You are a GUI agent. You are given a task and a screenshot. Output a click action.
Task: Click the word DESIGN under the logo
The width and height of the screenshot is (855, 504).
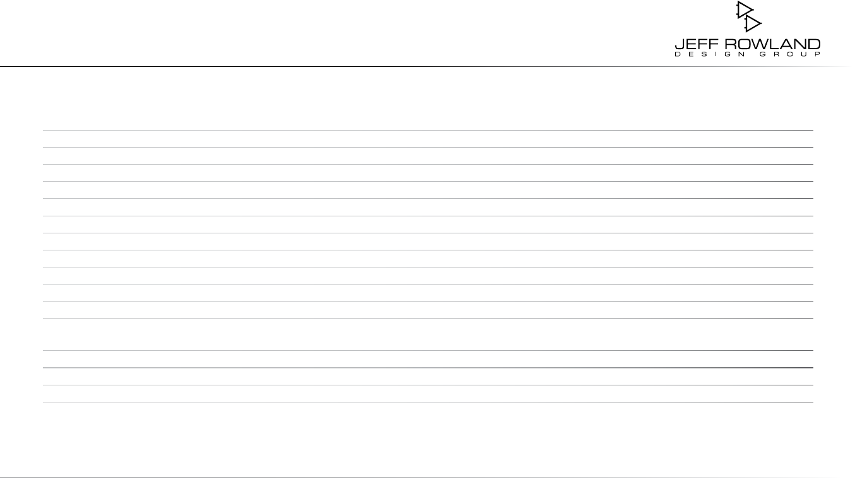(x=711, y=55)
